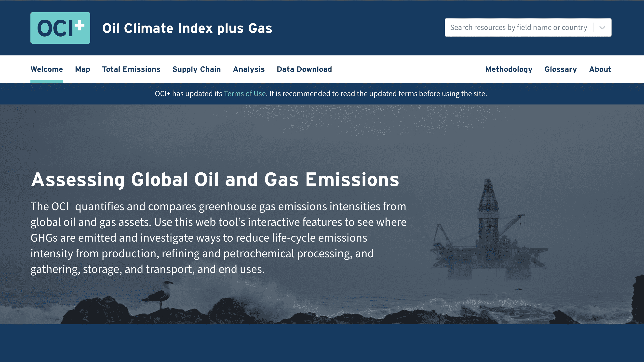Open the Analysis section
Screen dimensions: 644x362
[249, 69]
